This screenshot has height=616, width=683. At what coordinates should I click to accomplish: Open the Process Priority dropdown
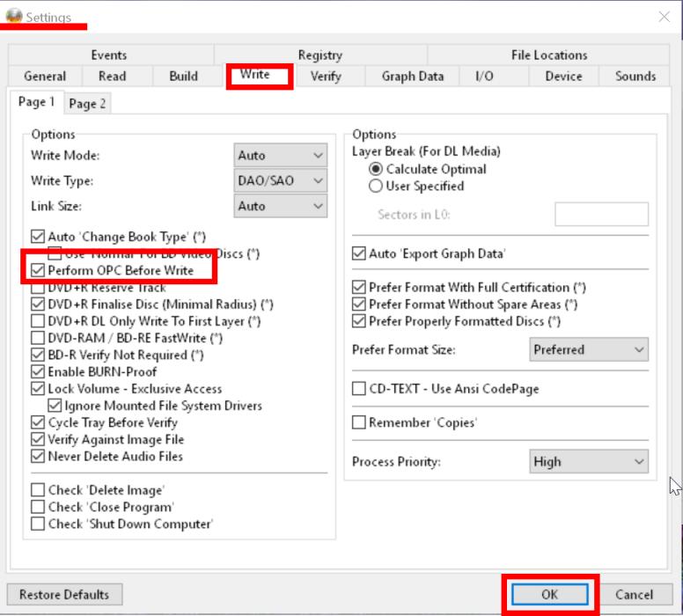point(589,462)
